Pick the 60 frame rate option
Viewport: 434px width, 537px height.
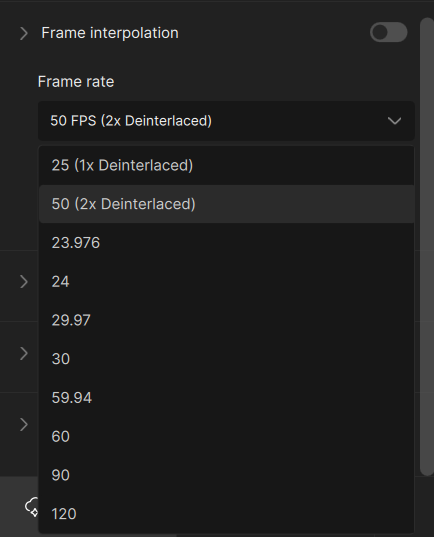point(226,436)
